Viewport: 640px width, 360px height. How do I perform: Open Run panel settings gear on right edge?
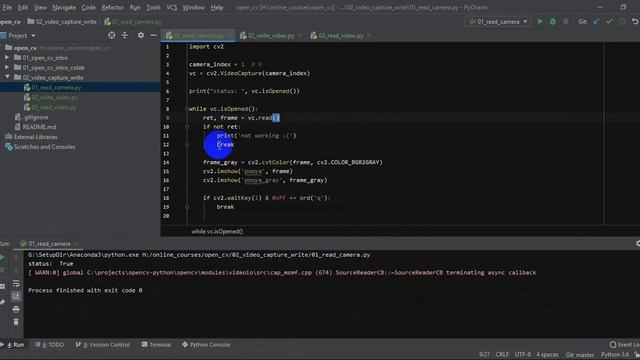(638, 243)
